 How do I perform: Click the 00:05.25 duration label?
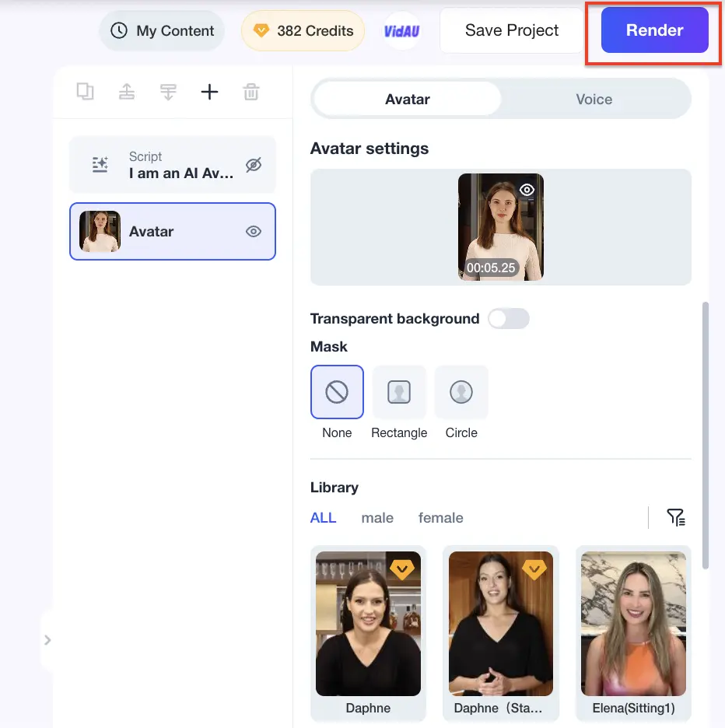click(x=491, y=268)
